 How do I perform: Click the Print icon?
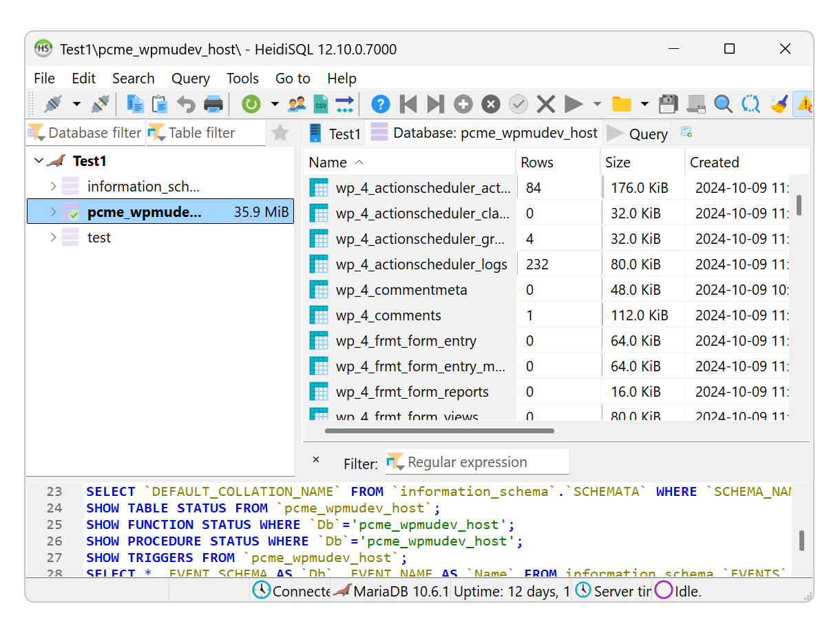[x=213, y=105]
